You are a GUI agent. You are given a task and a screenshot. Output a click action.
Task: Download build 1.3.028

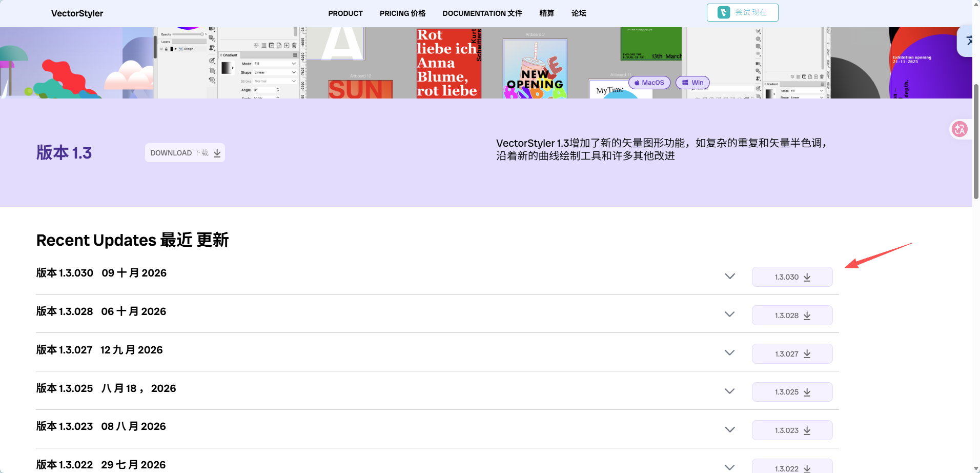click(792, 316)
